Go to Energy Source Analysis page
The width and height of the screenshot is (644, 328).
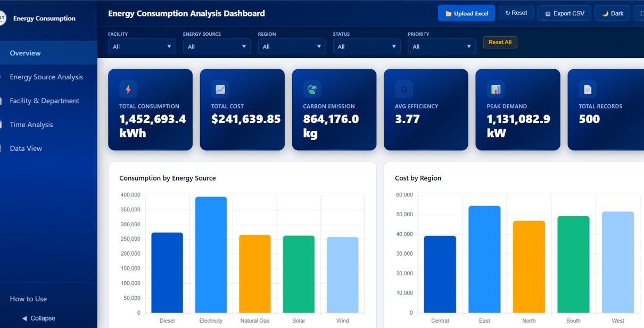pyautogui.click(x=46, y=77)
